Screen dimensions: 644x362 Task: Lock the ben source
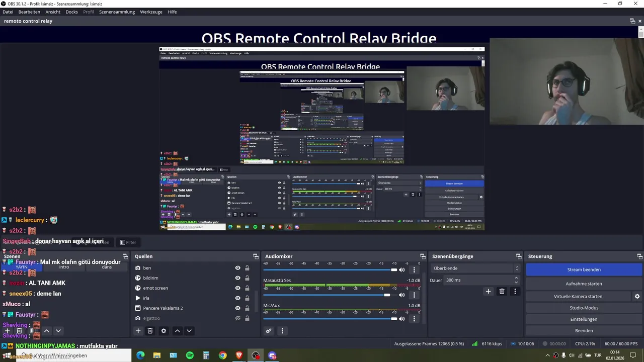(x=247, y=268)
